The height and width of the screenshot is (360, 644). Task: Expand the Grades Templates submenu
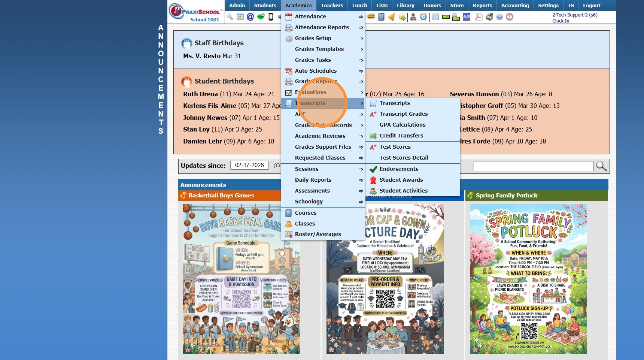pos(323,49)
